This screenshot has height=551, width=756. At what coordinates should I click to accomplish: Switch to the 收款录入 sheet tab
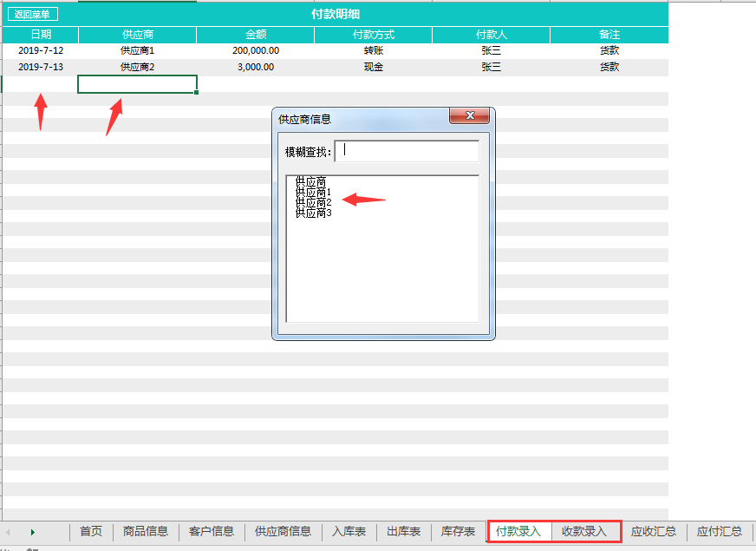(x=583, y=531)
